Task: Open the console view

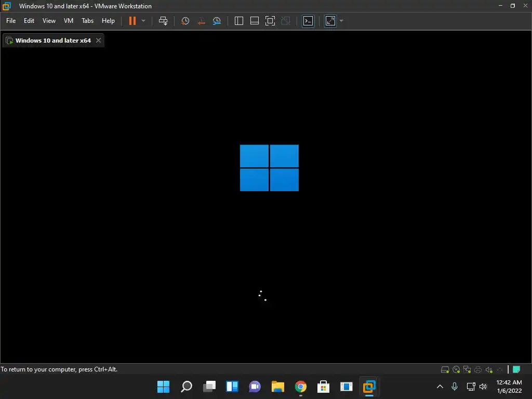Action: coord(308,21)
